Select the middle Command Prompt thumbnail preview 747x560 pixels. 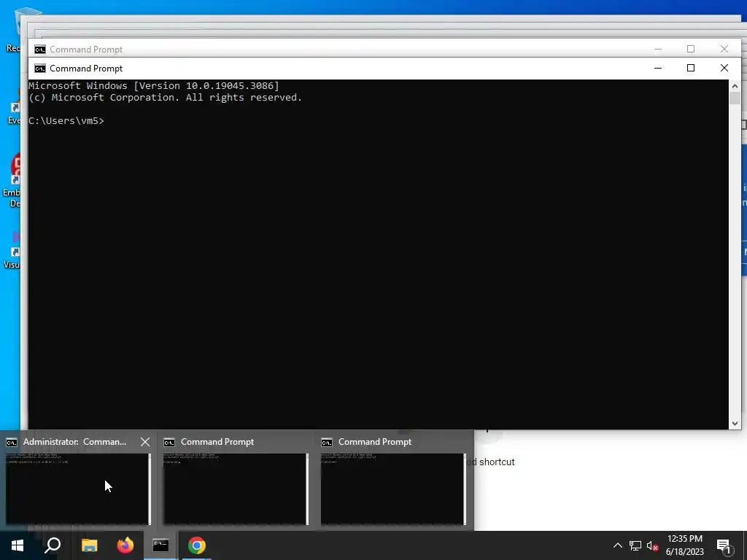tap(236, 489)
